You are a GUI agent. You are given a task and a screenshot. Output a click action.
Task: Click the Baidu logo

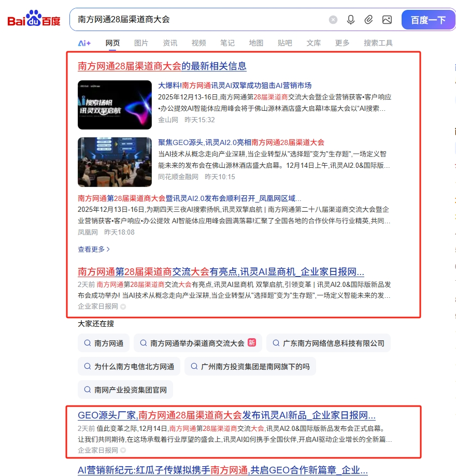point(34,20)
